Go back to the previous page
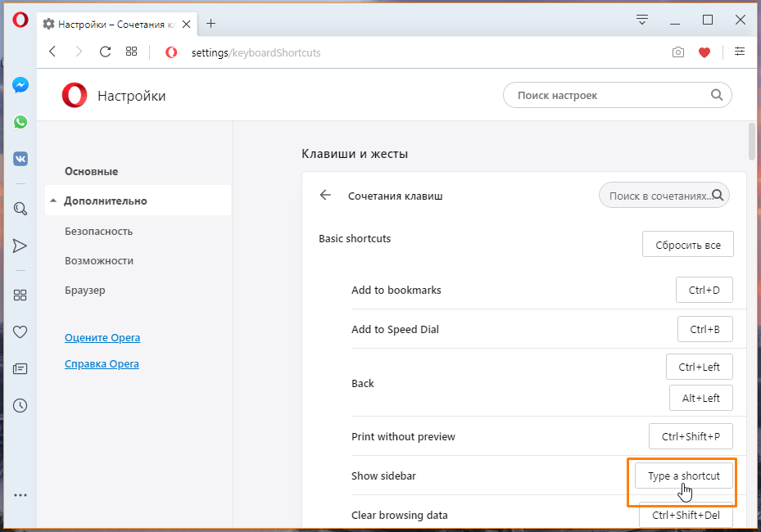Screen dimensions: 761x532 (53, 52)
